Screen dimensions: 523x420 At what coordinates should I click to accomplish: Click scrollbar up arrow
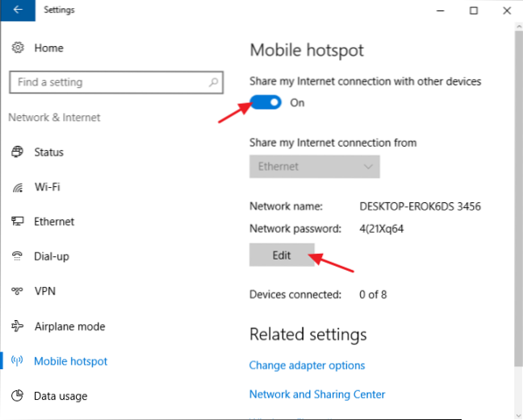pyautogui.click(x=519, y=26)
